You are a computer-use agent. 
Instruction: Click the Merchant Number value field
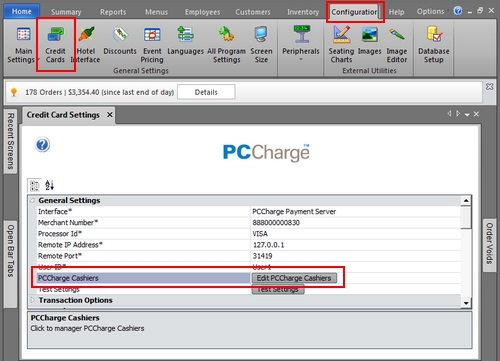(x=355, y=222)
